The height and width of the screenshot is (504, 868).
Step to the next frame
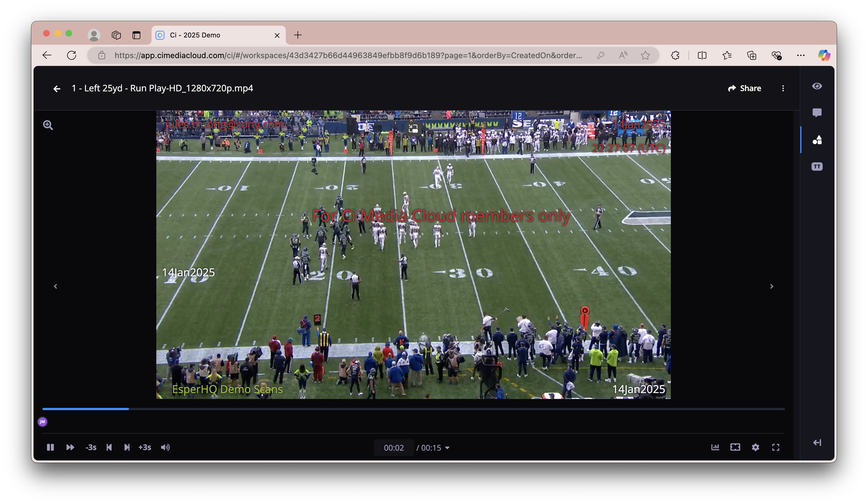[x=127, y=447]
